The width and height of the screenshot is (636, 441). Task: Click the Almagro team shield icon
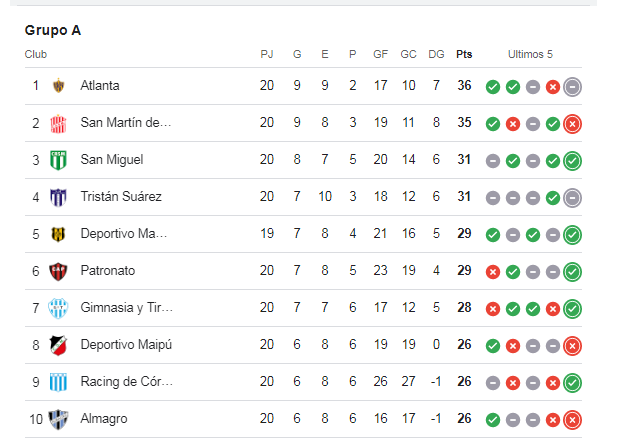click(x=58, y=419)
